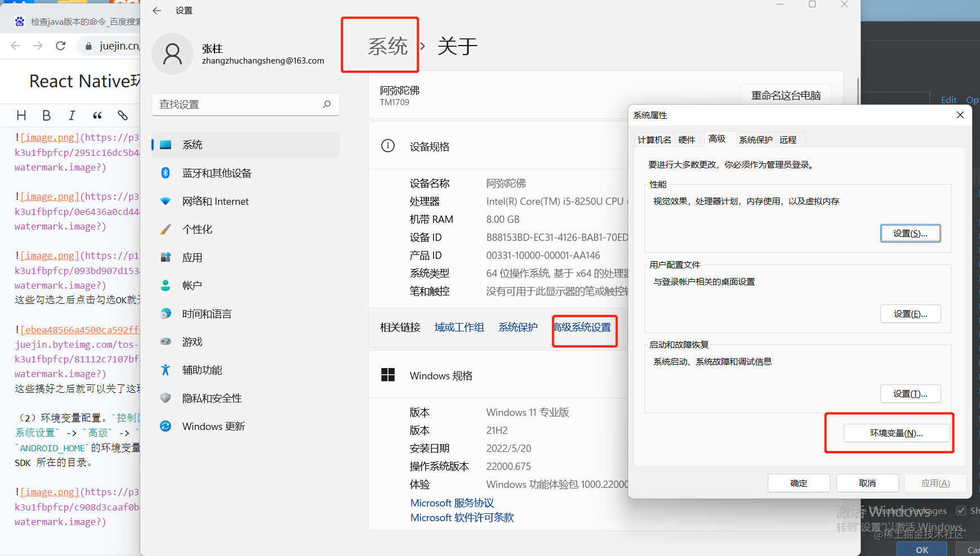Viewport: 980px width, 556px height.
Task: Open the Microsoft 服务协议 link
Action: point(451,502)
